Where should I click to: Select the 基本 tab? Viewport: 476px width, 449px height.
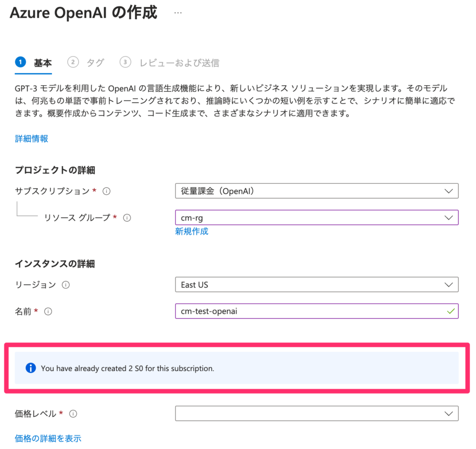tap(43, 62)
